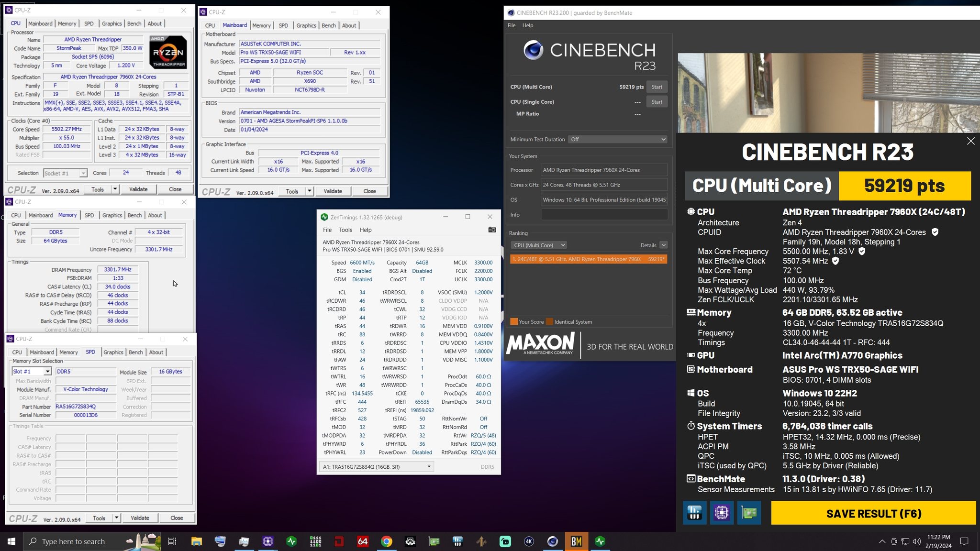Start the CPU (Single Core) test
980x551 pixels.
[x=657, y=102]
